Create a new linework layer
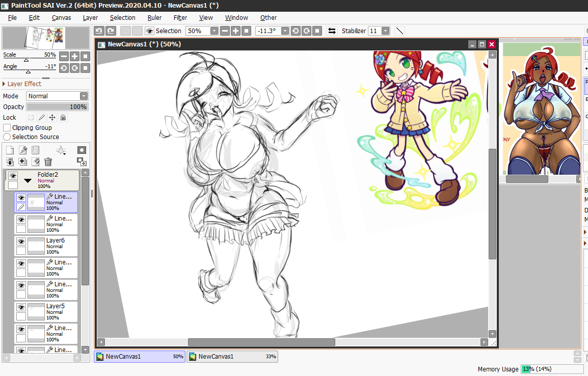588x376 pixels. click(23, 150)
